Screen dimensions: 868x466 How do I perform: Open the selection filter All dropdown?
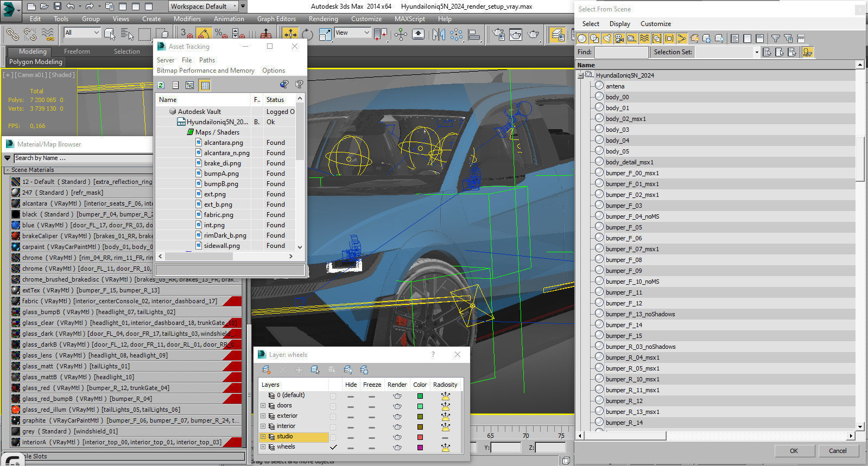click(82, 33)
